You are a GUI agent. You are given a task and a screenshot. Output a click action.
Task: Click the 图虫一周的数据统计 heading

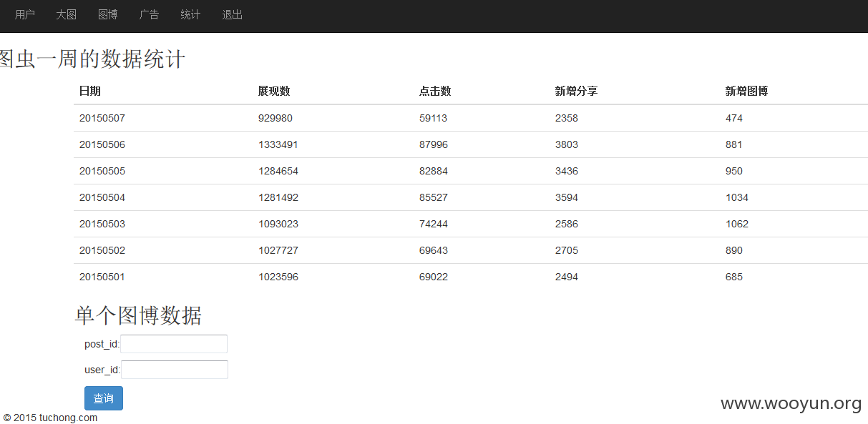coord(92,59)
